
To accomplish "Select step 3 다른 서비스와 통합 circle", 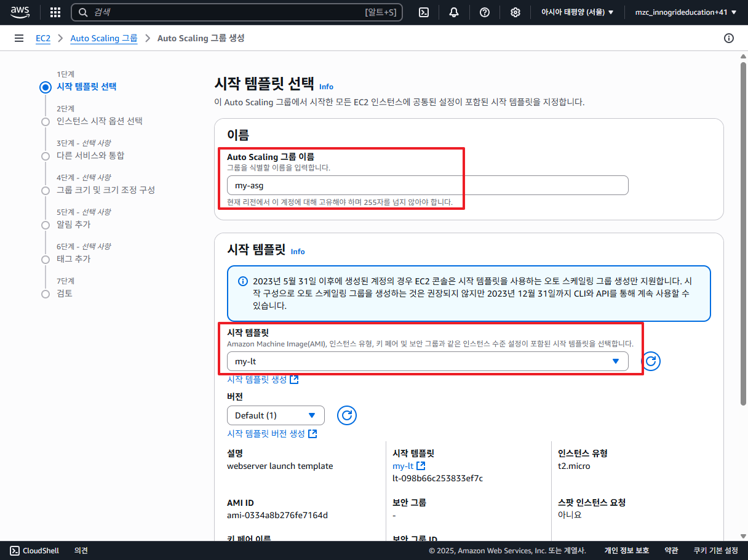I will click(45, 156).
